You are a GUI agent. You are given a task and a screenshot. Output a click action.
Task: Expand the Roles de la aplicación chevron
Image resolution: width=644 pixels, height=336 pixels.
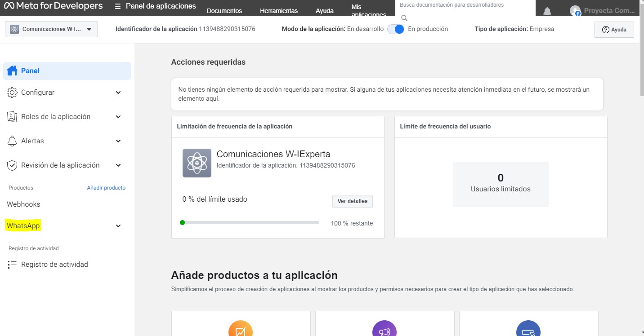118,117
